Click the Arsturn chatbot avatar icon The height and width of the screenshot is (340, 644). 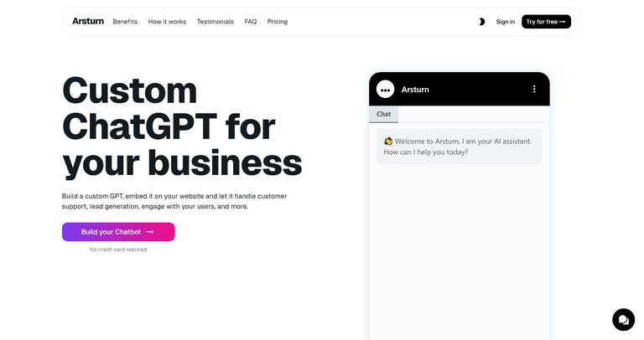click(385, 89)
